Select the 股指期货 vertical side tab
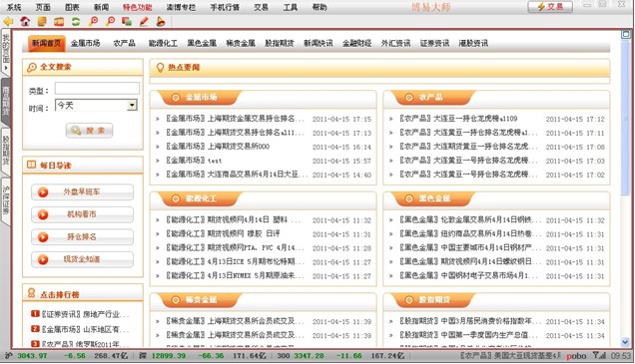 point(6,151)
